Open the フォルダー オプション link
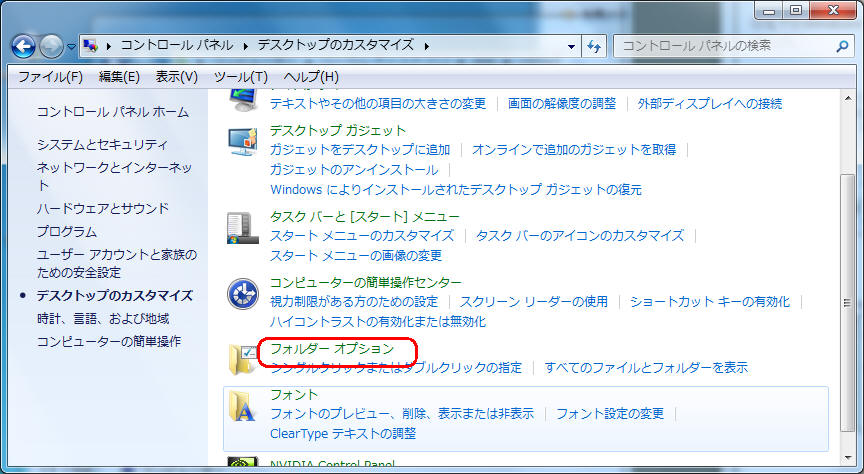The width and height of the screenshot is (864, 474). pos(332,349)
